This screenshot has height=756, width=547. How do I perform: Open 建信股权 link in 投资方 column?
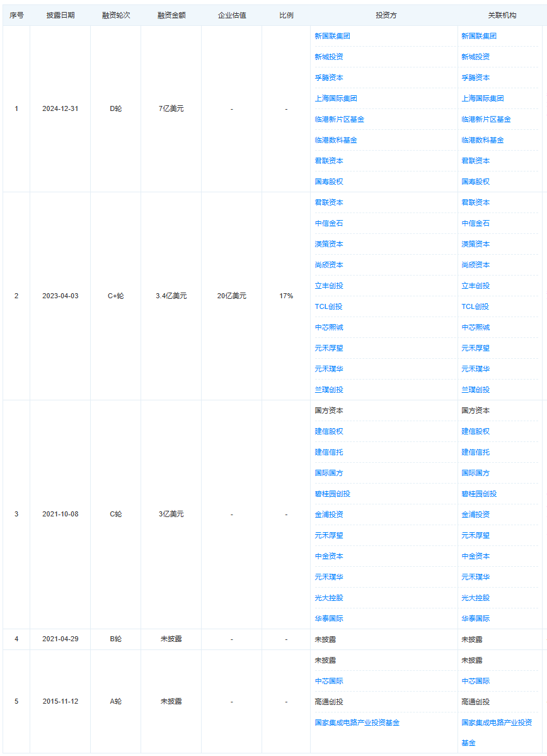pyautogui.click(x=329, y=431)
